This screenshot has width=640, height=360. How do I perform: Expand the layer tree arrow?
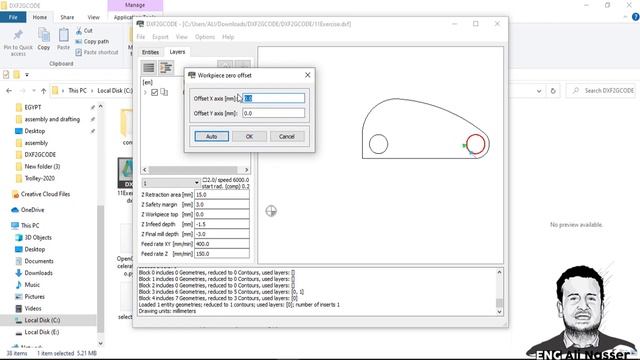tap(145, 93)
